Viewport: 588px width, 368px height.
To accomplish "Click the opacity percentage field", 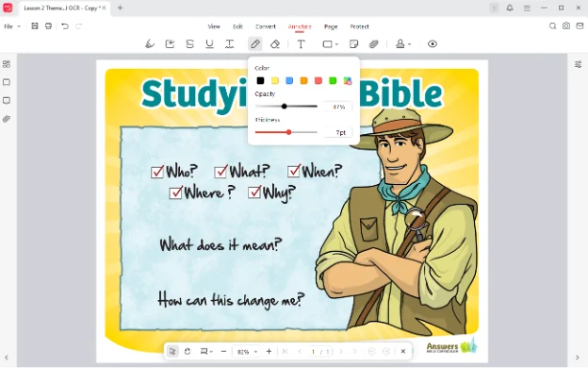I will click(338, 107).
